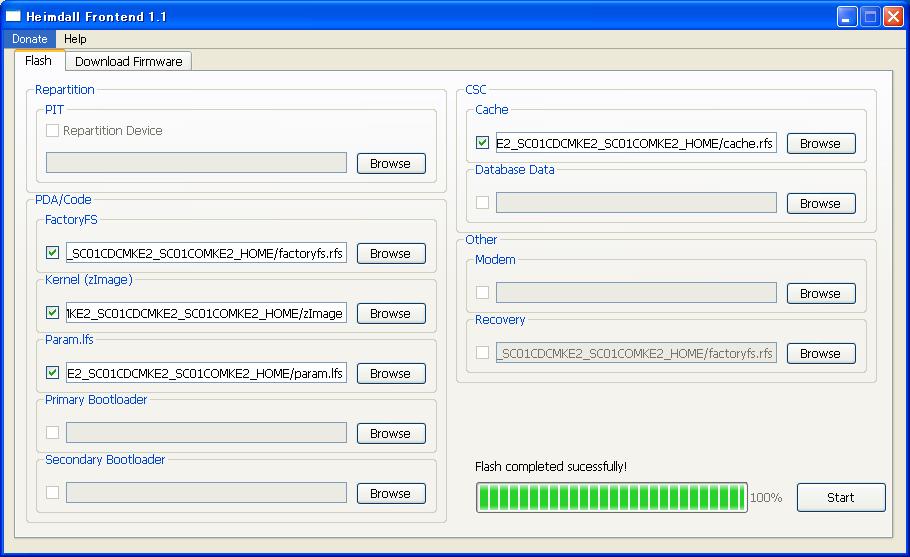
Task: Browse for the Cache file
Action: tap(821, 143)
